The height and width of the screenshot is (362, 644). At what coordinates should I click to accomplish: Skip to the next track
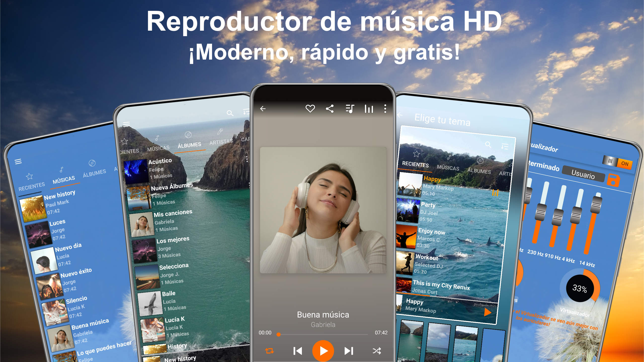pos(349,351)
